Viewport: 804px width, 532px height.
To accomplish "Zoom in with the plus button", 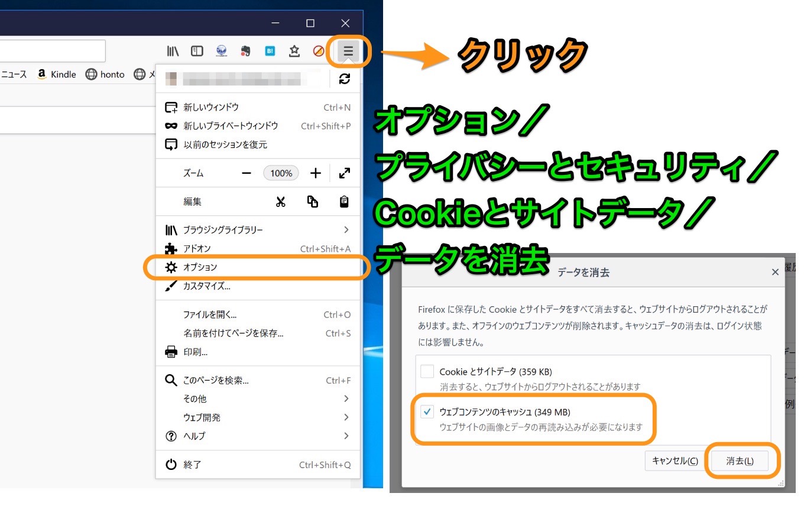I will point(316,173).
